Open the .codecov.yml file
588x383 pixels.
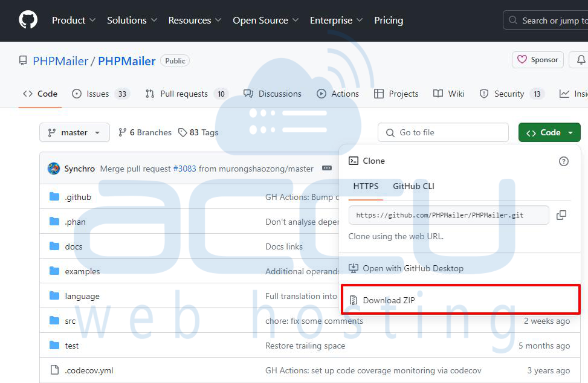89,370
